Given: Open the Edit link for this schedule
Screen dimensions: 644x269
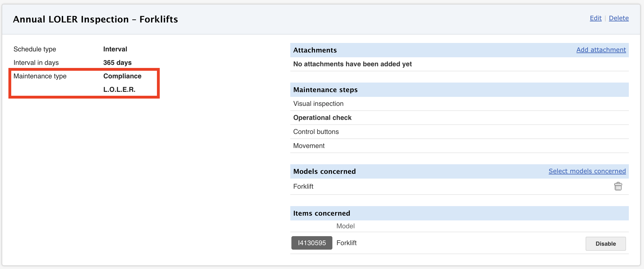Looking at the screenshot, I should (x=595, y=18).
